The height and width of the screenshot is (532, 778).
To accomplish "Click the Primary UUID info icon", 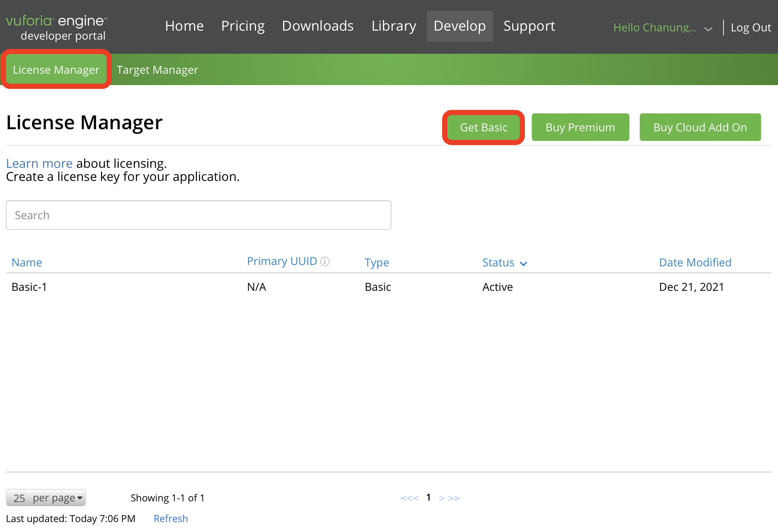I will [x=325, y=262].
